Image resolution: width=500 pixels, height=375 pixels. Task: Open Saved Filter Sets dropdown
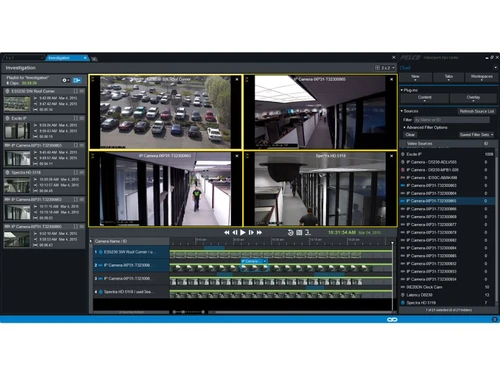point(476,135)
